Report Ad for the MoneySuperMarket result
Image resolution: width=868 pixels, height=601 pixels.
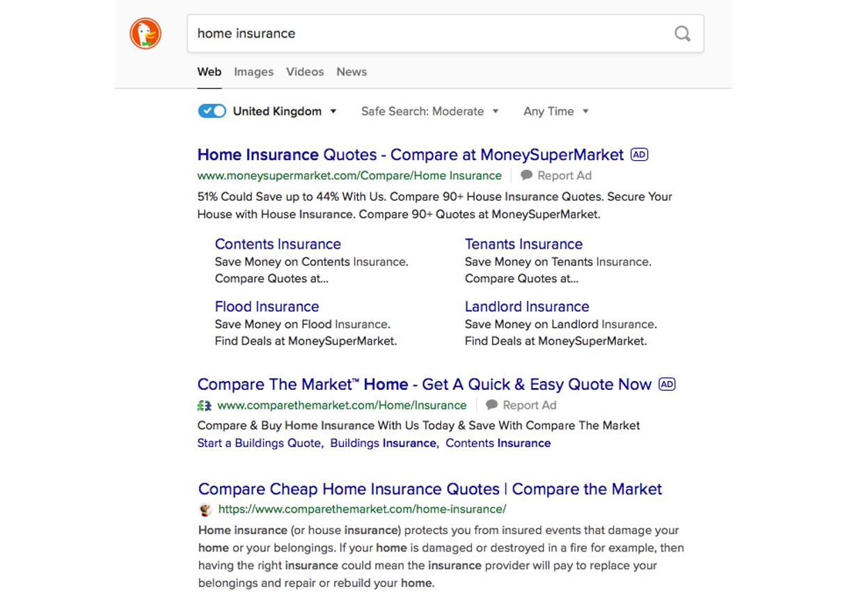565,175
